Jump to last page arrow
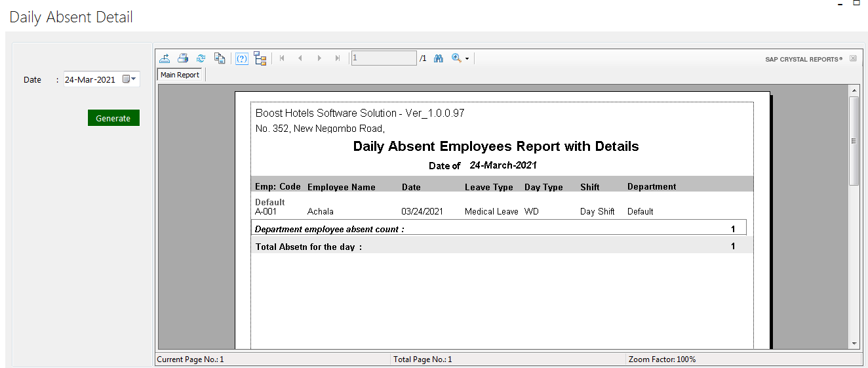 pos(338,58)
